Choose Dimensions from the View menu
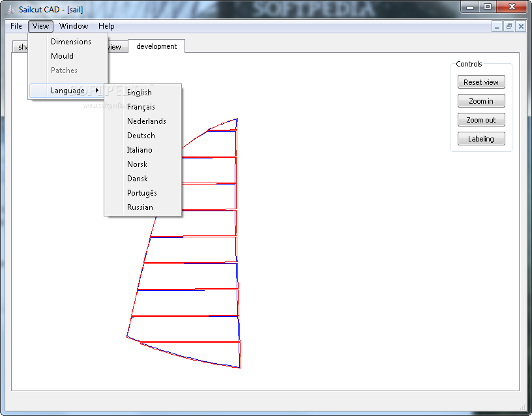Viewport: 532px width, 416px height. 68,42
